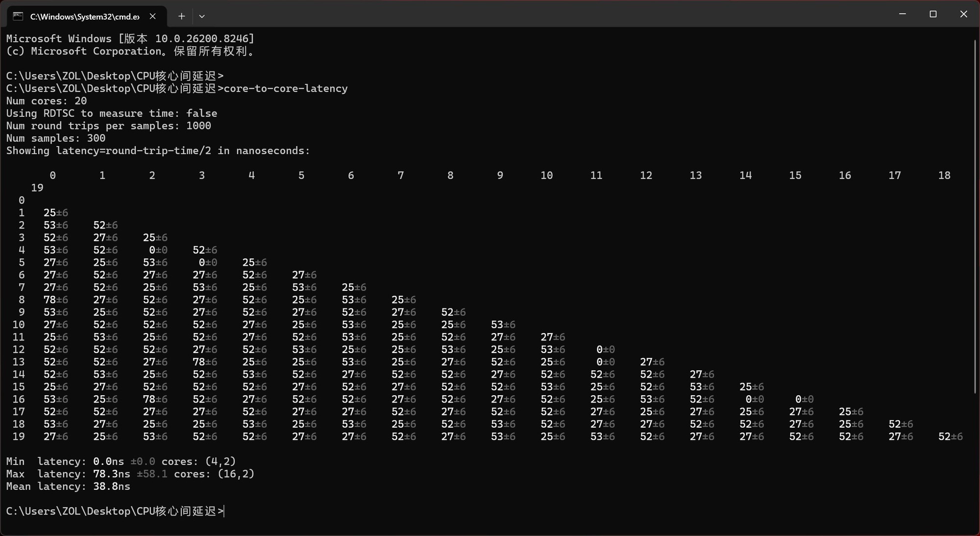Viewport: 980px width, 536px height.
Task: Click the Max latency 78.3ns result line
Action: point(130,474)
